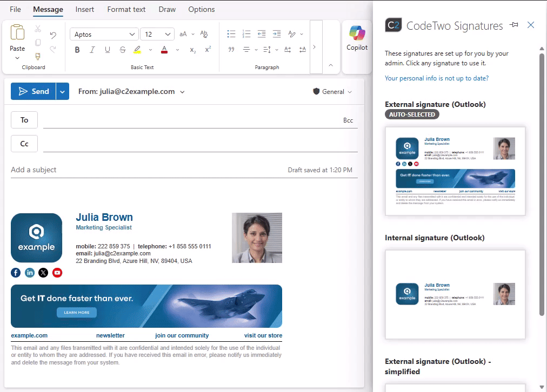Viewport: 547px width, 392px height.
Task: Open the YouTube icon in signature
Action: (x=57, y=273)
